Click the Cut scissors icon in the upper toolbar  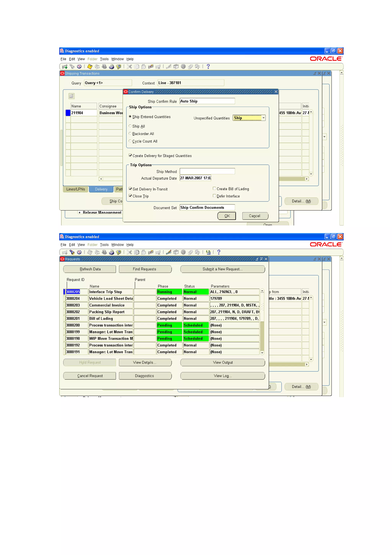pyautogui.click(x=129, y=66)
